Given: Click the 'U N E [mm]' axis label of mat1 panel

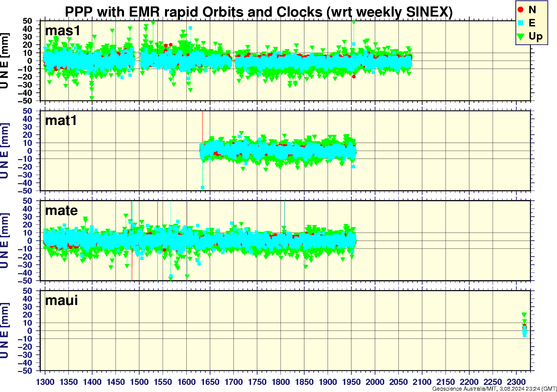Looking at the screenshot, I should point(4,151).
